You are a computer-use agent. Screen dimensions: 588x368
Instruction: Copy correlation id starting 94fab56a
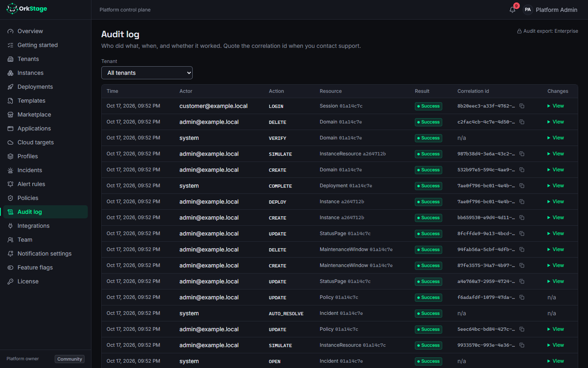point(522,249)
